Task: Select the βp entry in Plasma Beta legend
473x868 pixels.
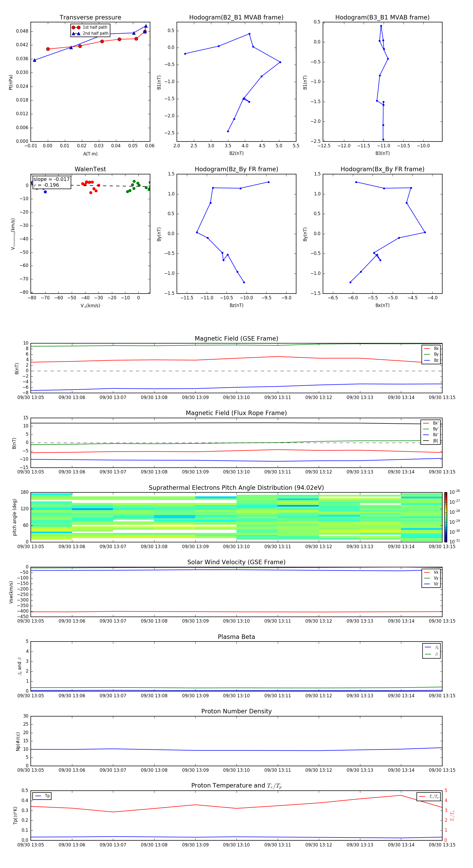Action: coord(432,647)
